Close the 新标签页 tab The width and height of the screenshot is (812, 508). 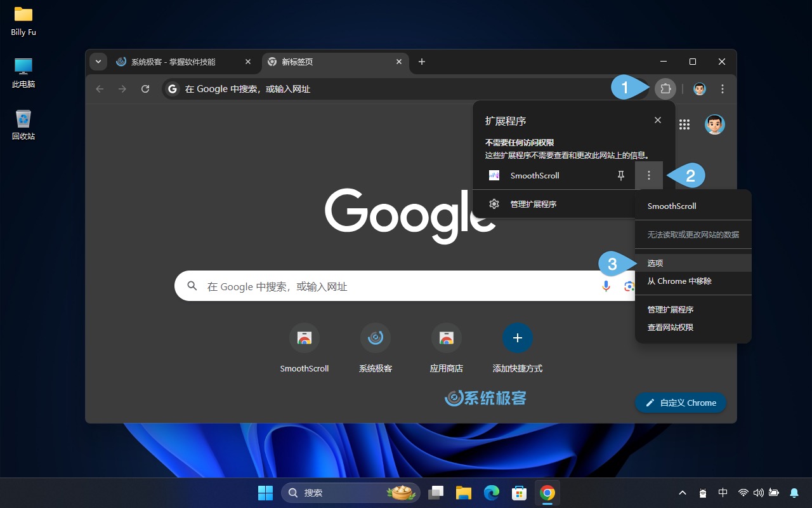point(399,62)
